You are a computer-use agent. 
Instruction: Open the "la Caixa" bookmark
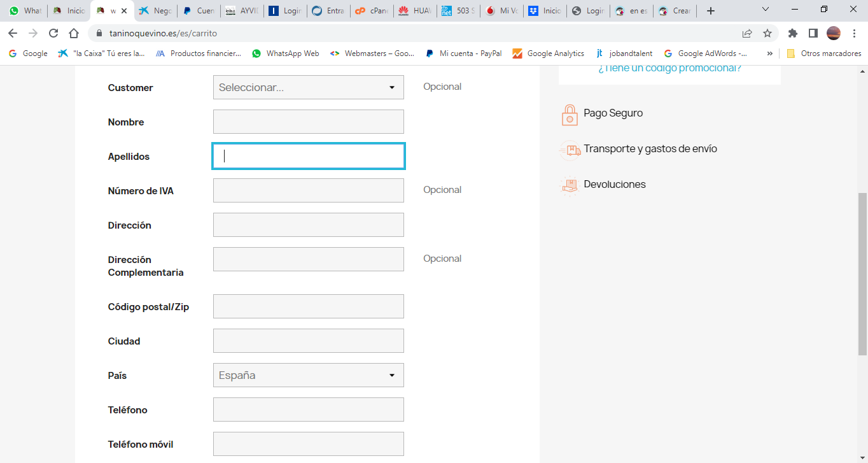(x=102, y=53)
